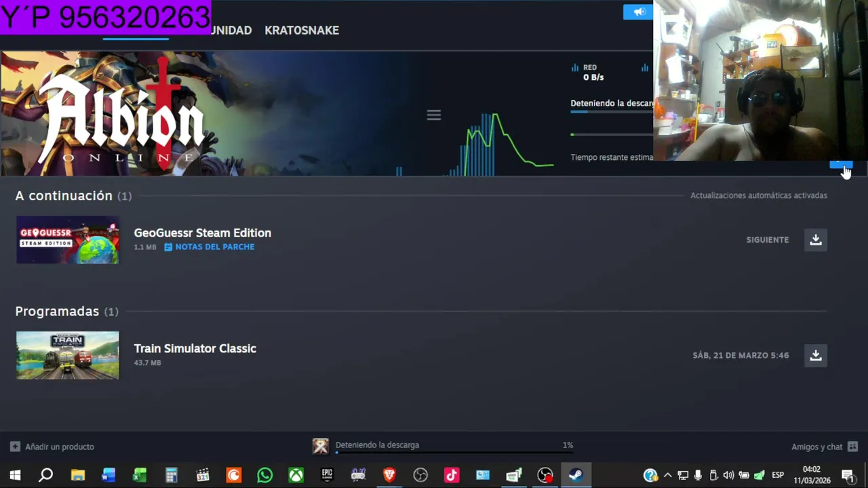Screen dimensions: 868x488
Task: Click the disk progress bar below it
Action: 612,135
